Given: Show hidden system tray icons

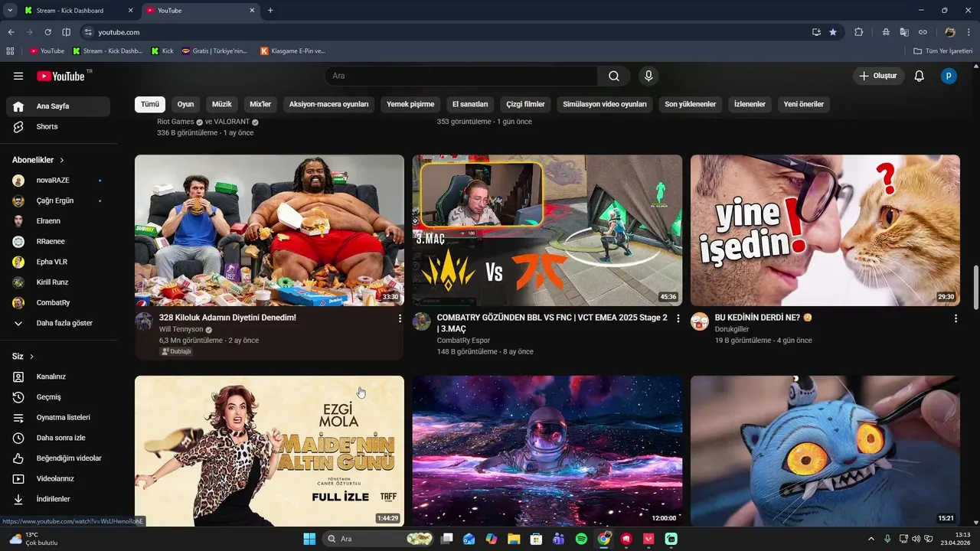Looking at the screenshot, I should coord(871,539).
